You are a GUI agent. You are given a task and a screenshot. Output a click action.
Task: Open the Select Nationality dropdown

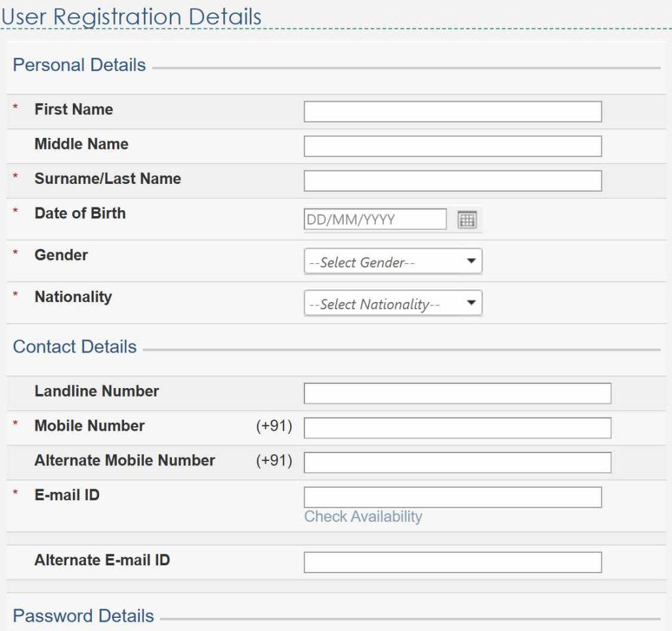(x=392, y=303)
